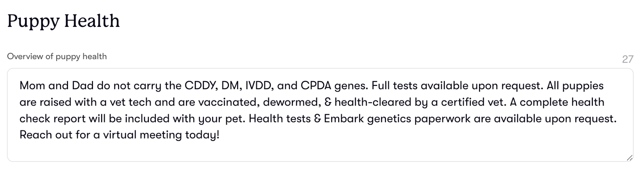Click the word "Mom" at text start
Image resolution: width=644 pixels, height=188 pixels.
[32, 86]
